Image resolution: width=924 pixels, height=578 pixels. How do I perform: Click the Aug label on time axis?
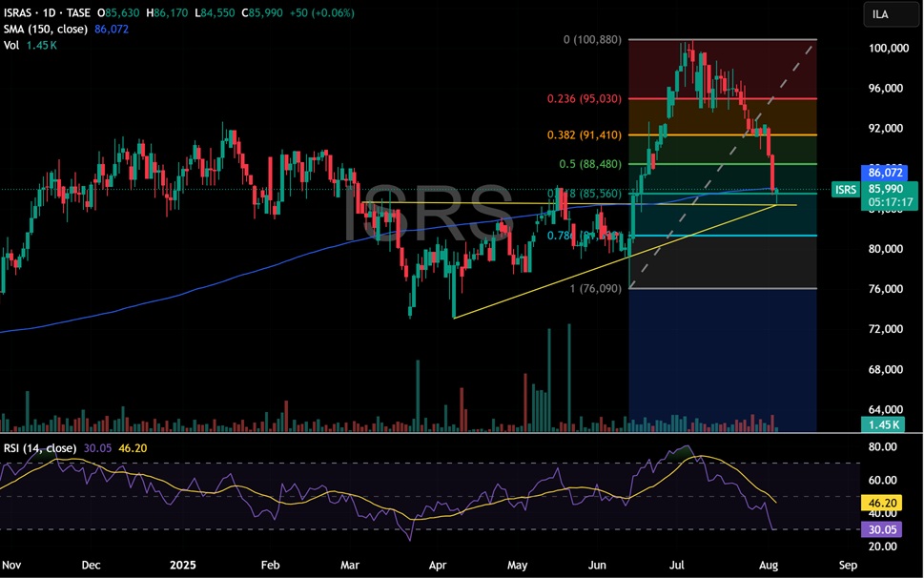click(769, 565)
